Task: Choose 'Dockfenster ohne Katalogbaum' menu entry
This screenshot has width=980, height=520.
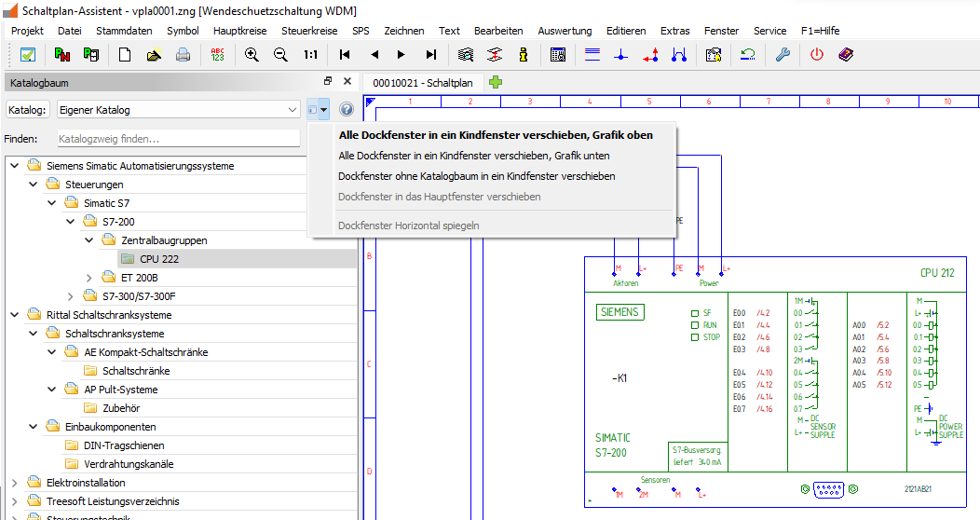Action: point(476,176)
